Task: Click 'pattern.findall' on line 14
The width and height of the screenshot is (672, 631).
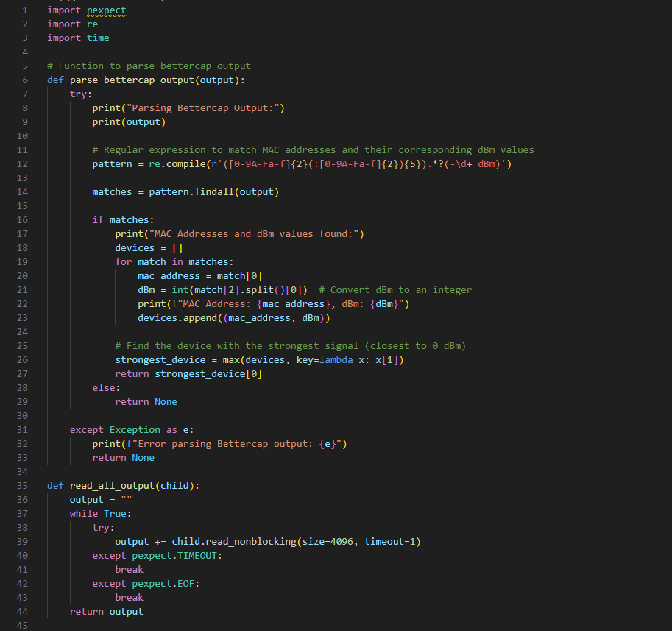Action: (191, 192)
